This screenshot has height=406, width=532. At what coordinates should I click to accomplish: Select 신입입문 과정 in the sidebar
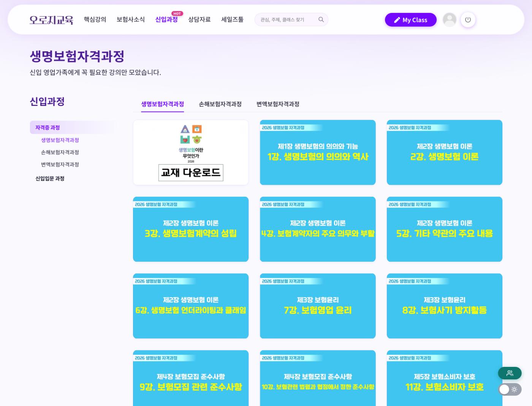50,179
